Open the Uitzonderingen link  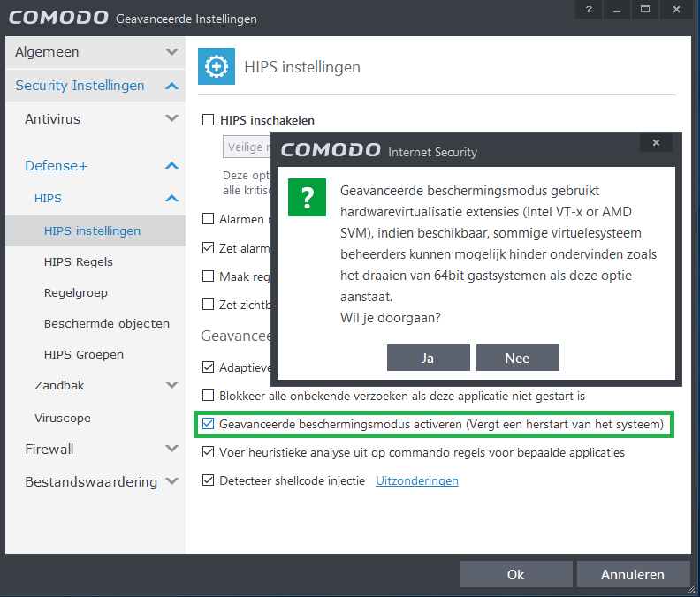pyautogui.click(x=417, y=480)
